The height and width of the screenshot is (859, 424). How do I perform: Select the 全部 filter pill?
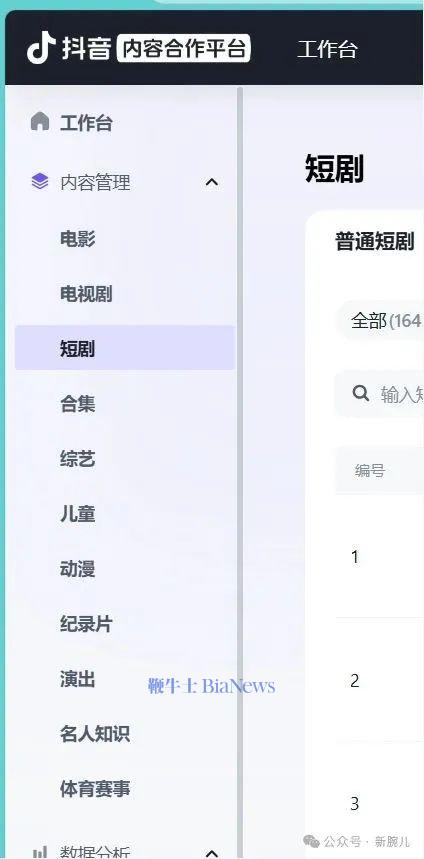click(380, 320)
